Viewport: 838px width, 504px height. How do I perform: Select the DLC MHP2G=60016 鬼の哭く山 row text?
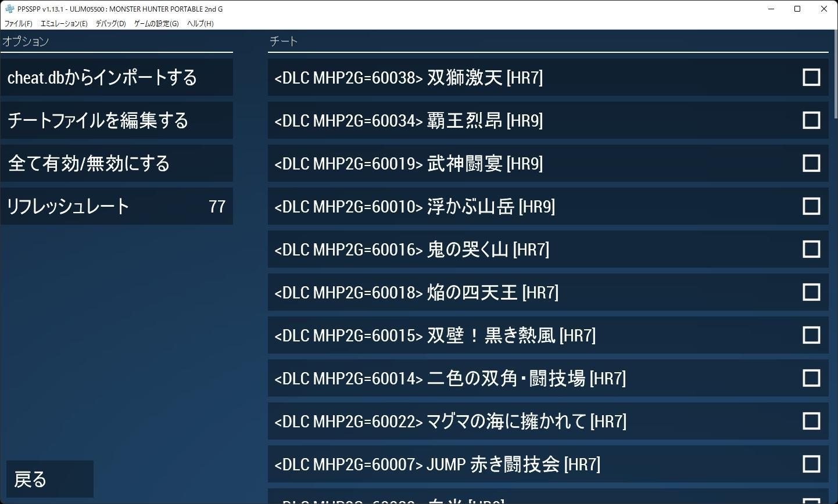411,249
